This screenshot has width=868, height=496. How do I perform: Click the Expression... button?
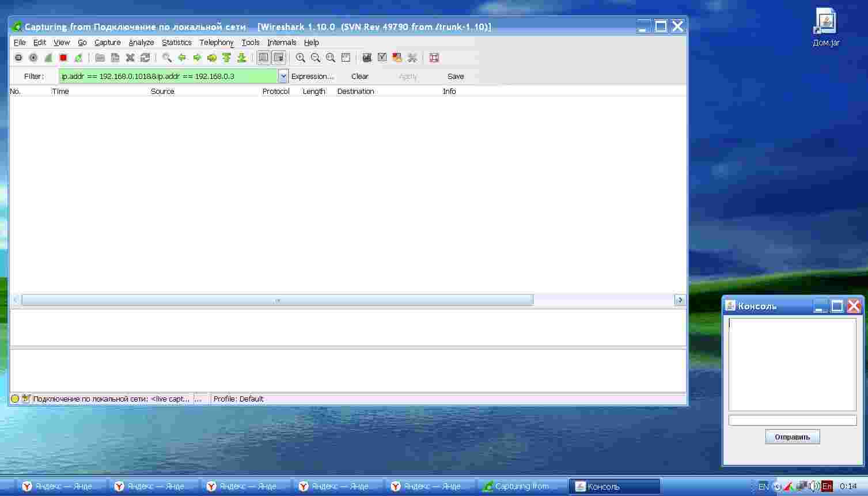[312, 76]
